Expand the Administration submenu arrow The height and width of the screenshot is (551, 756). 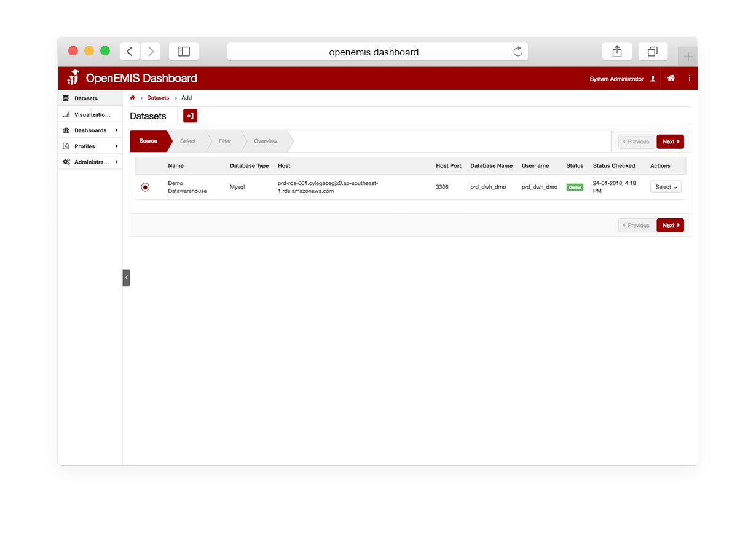point(117,162)
